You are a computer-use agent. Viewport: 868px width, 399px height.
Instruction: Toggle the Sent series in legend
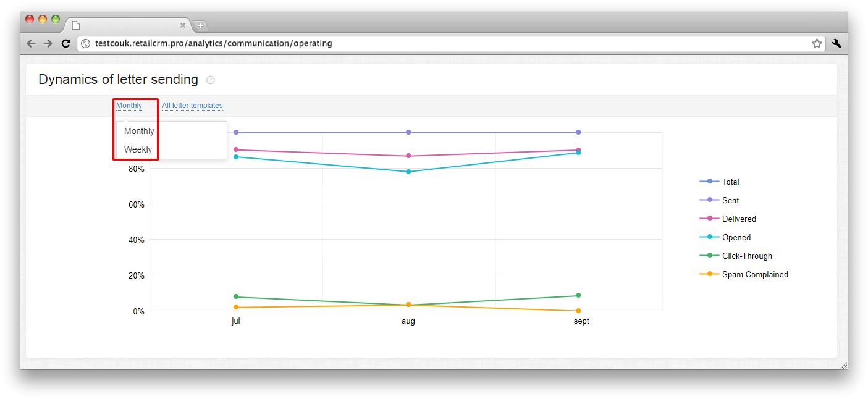click(720, 200)
